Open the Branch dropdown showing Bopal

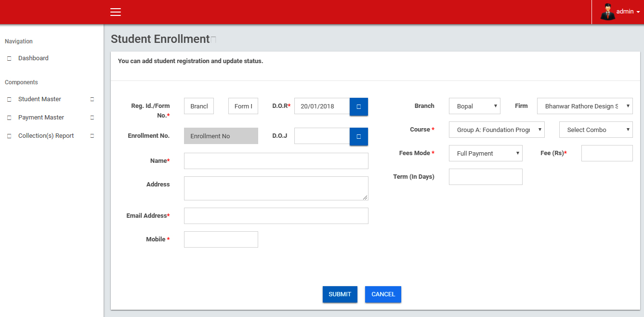[x=474, y=106]
